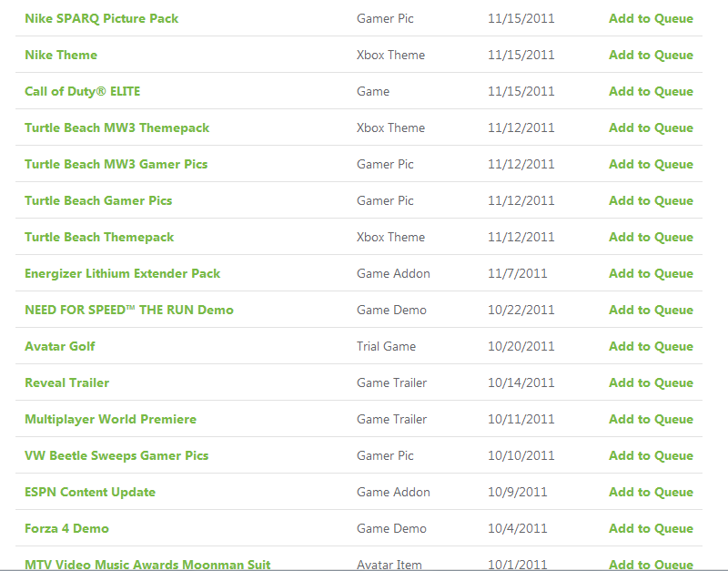Select the 10/20/2011 date cell

click(x=521, y=346)
